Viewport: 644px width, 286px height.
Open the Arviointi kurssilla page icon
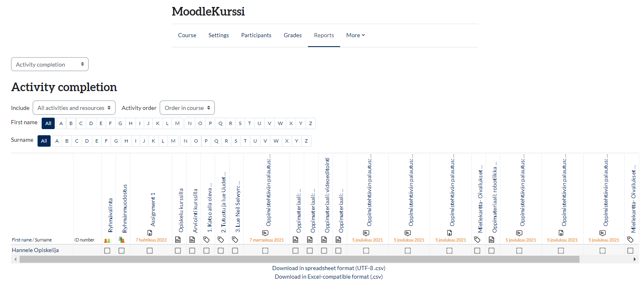(192, 240)
